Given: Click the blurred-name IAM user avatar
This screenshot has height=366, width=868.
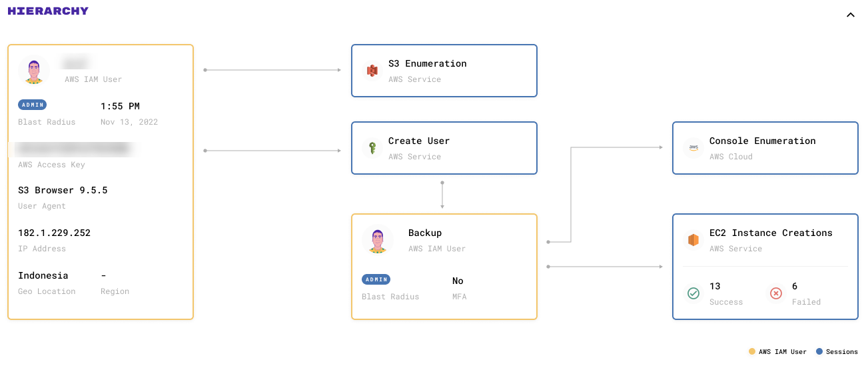Looking at the screenshot, I should click(x=34, y=71).
